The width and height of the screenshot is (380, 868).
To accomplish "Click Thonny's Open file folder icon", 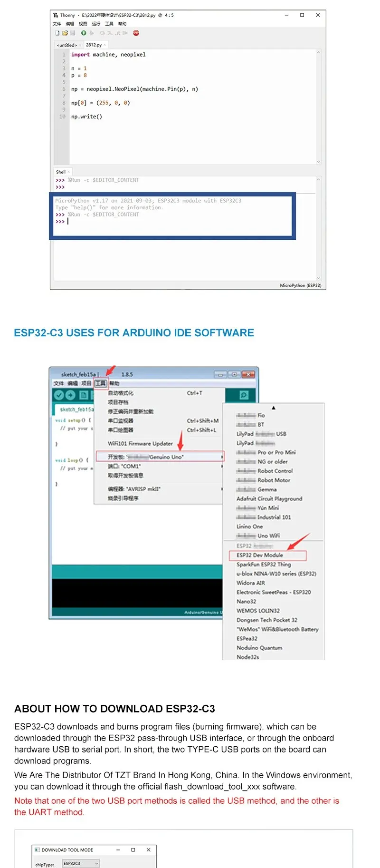I will pyautogui.click(x=65, y=33).
